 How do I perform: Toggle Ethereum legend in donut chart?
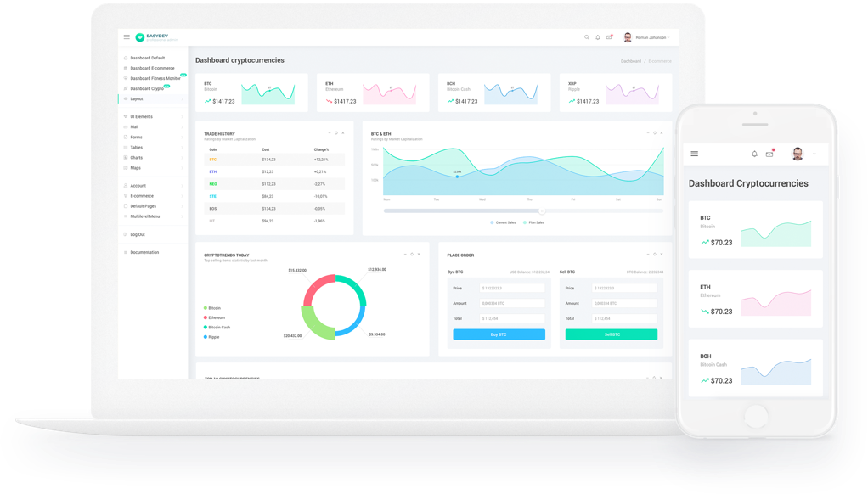(214, 317)
